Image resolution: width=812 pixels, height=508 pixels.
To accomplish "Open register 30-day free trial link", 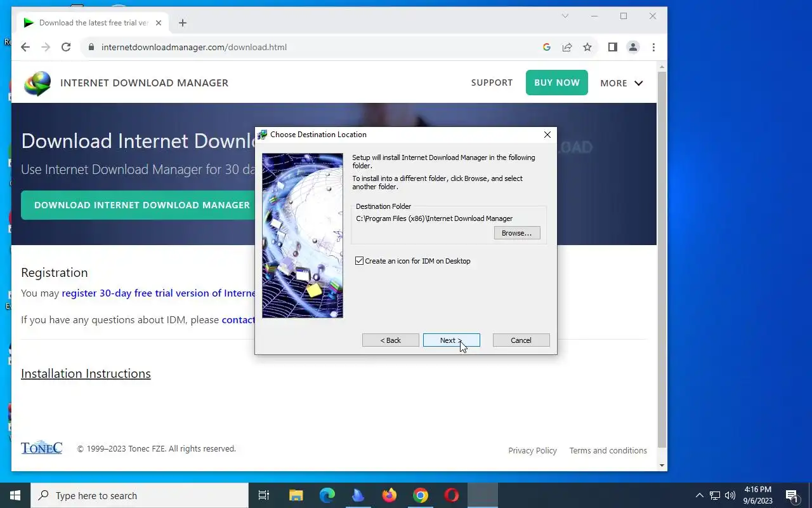I will 159,293.
